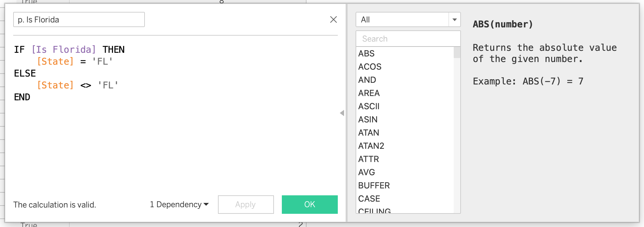The image size is (644, 227).
Task: Select ACOS function from list
Action: pos(370,67)
